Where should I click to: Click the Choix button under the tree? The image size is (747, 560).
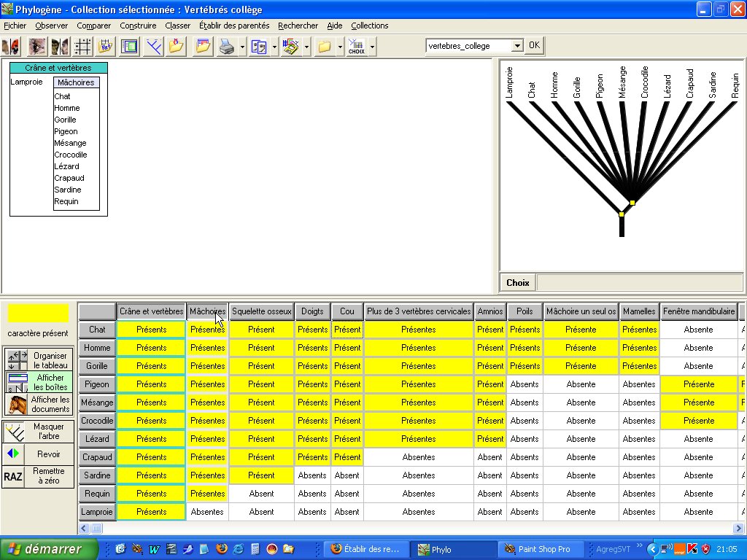(518, 283)
